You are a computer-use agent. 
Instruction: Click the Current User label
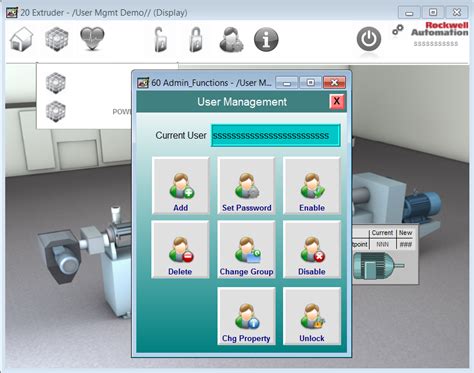(181, 135)
